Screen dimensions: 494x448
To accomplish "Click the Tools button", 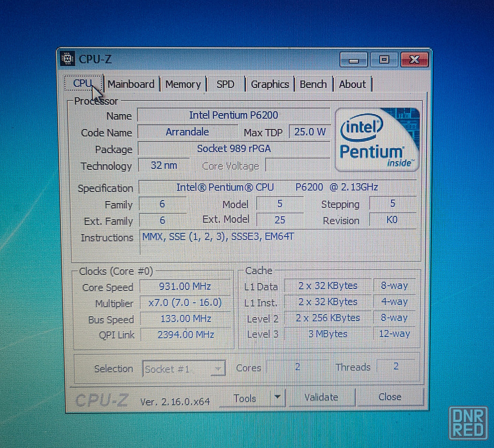I will pyautogui.click(x=245, y=398).
